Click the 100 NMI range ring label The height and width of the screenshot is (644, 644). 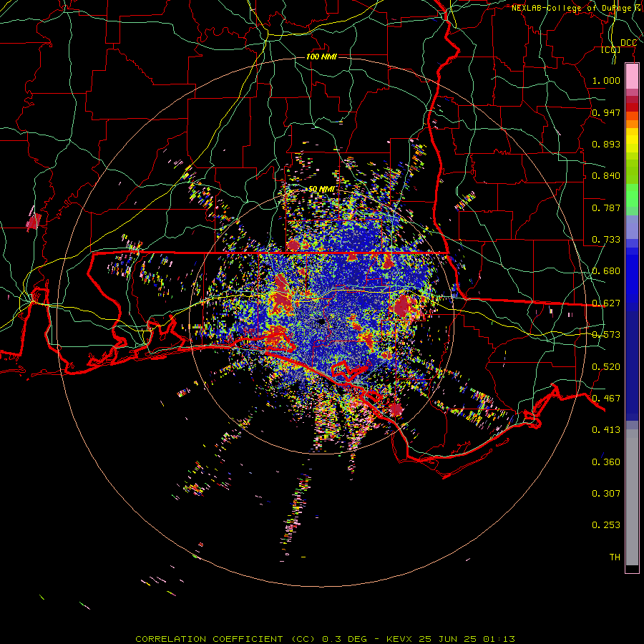[321, 57]
